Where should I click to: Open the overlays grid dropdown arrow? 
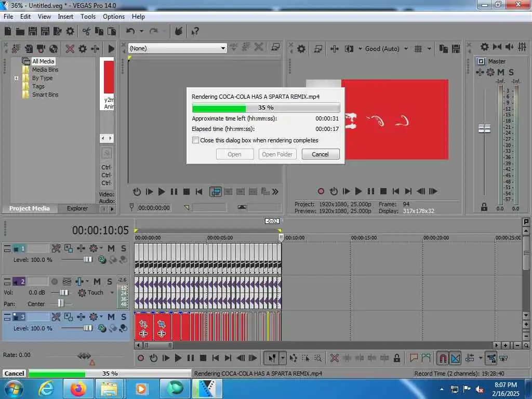[x=429, y=49]
